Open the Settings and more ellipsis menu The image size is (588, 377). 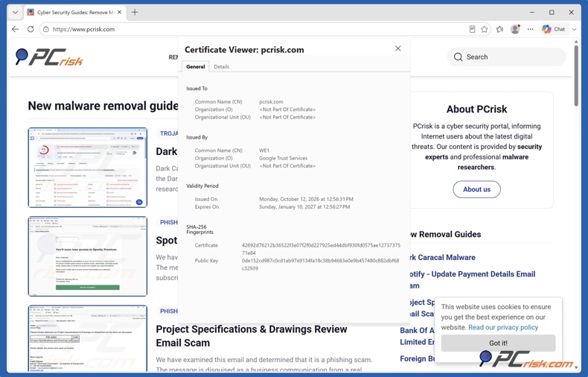530,29
